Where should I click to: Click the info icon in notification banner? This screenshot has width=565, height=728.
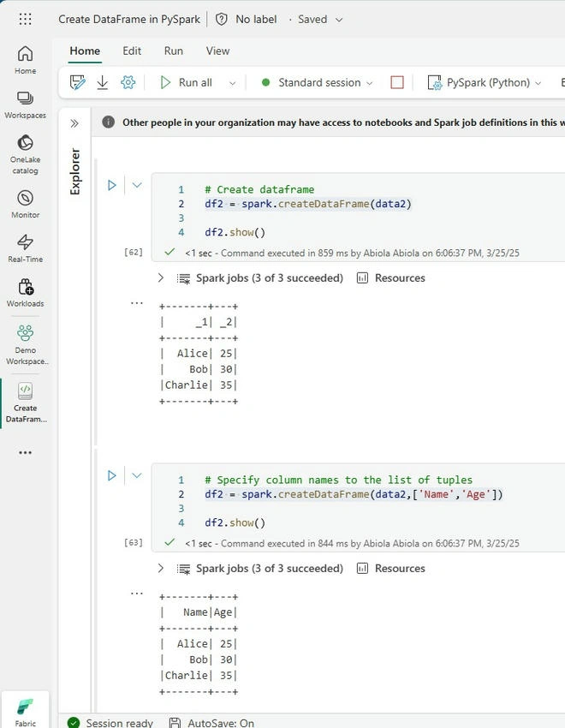pos(109,122)
